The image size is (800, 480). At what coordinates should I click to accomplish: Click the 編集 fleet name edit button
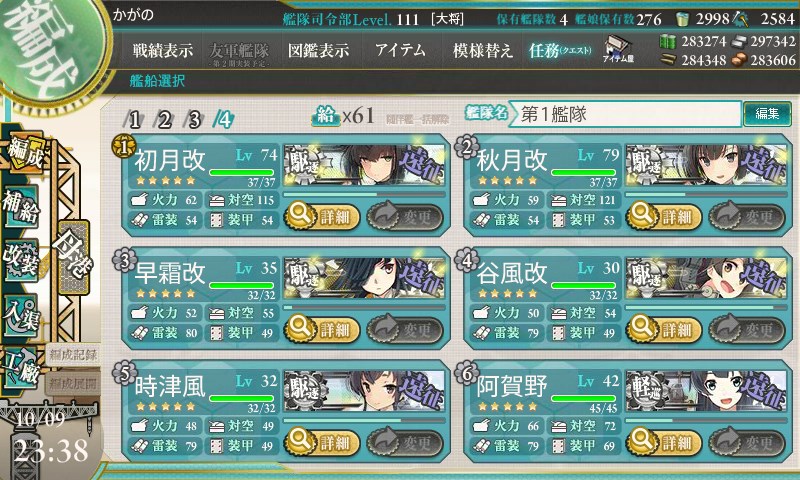[x=767, y=114]
